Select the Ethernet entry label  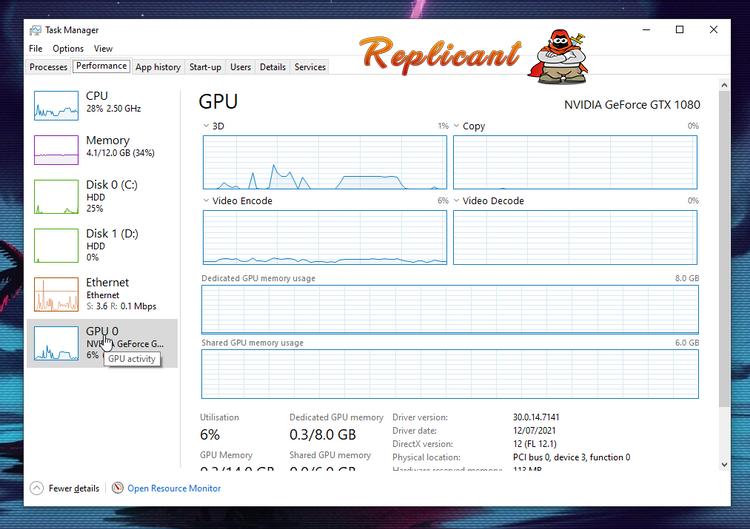pyautogui.click(x=107, y=282)
